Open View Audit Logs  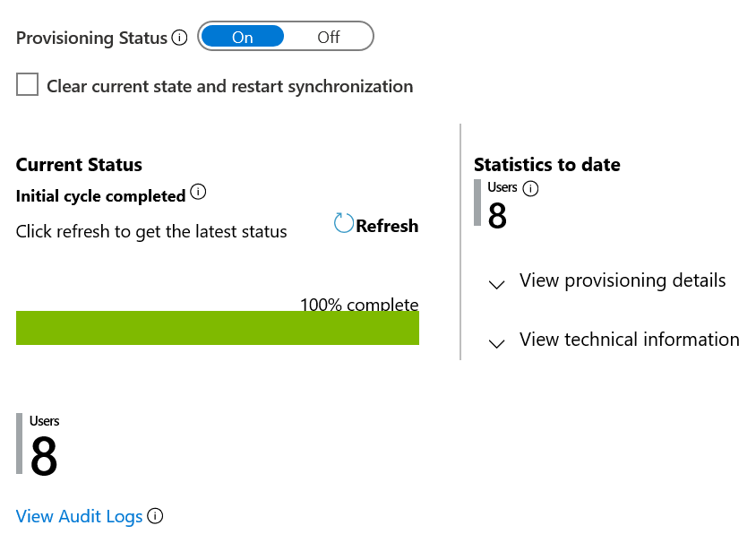(x=79, y=516)
